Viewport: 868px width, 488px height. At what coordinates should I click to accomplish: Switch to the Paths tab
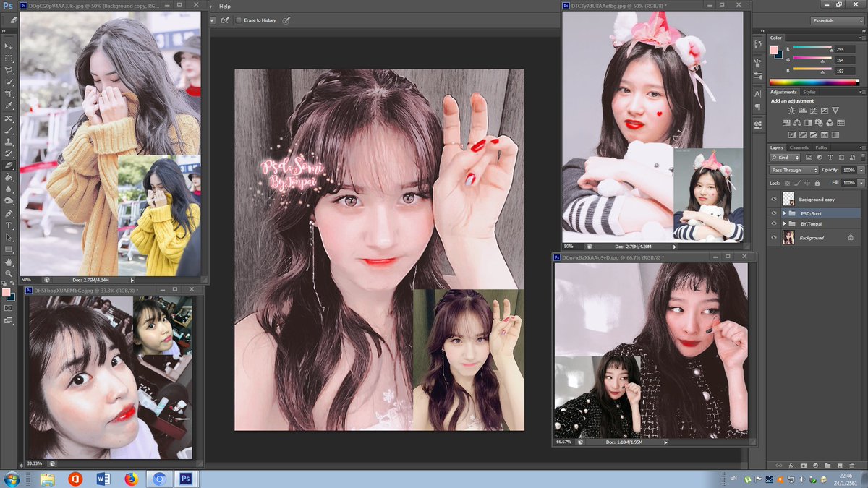pyautogui.click(x=821, y=147)
